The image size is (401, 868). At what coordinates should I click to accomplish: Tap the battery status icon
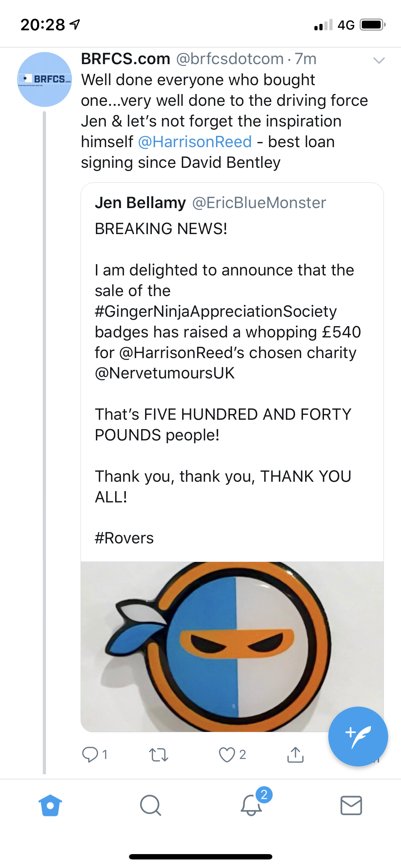pos(373,25)
